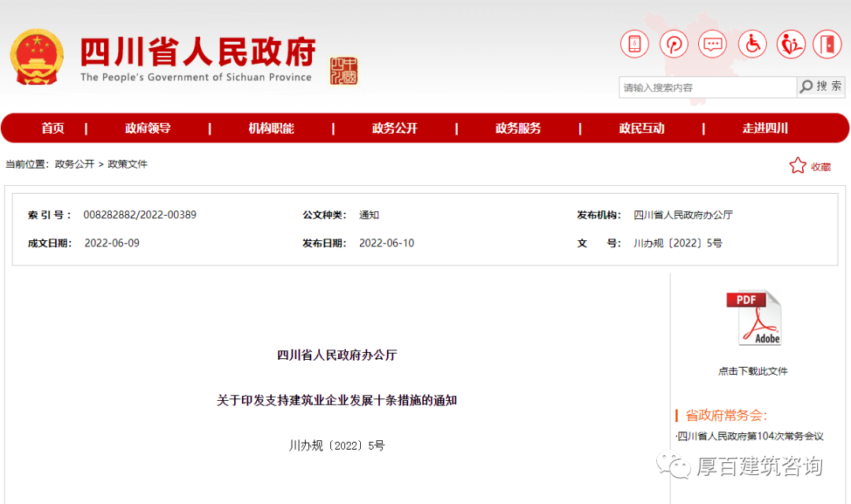The width and height of the screenshot is (851, 504).
Task: Click the elderly care heart icon
Action: [790, 44]
